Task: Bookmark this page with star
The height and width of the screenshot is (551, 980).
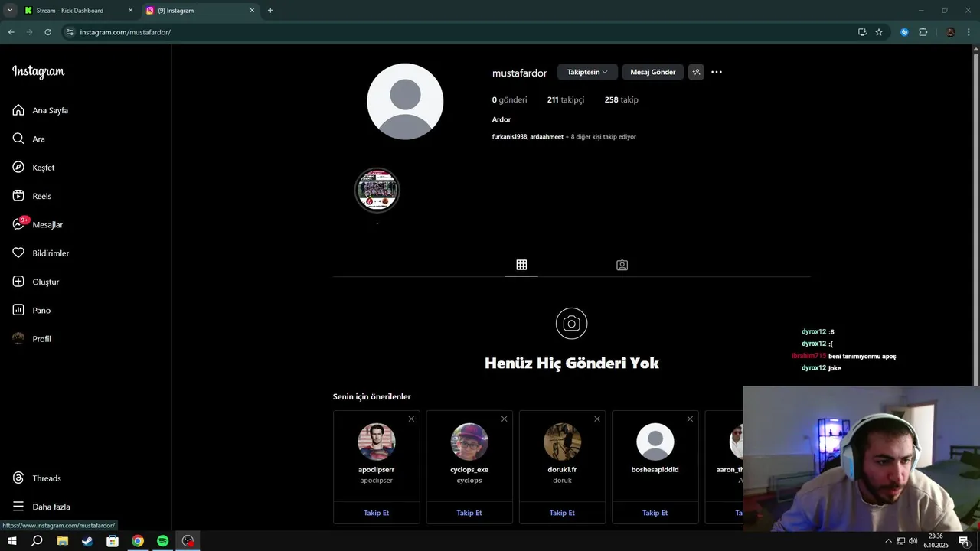Action: tap(879, 32)
